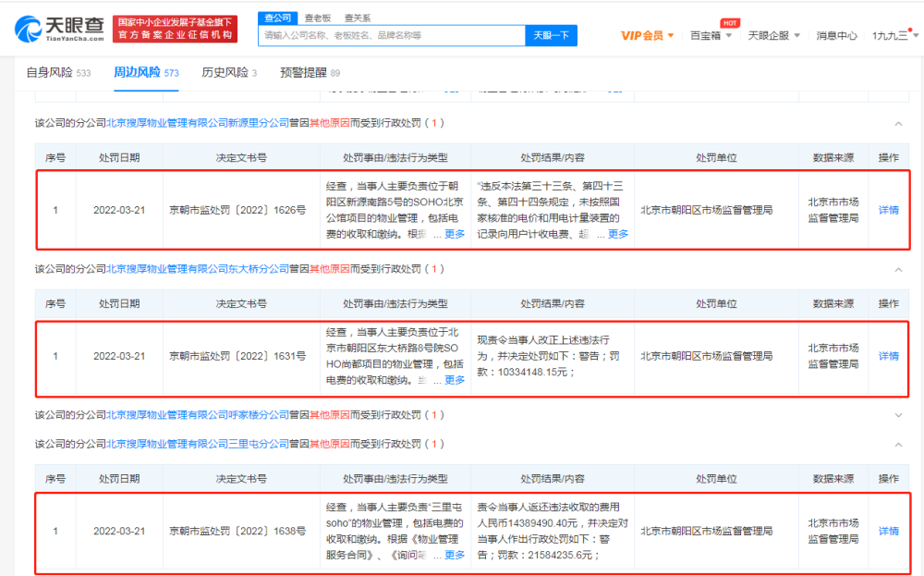Open the 天眼企服 dropdown menu
The width and height of the screenshot is (924, 576).
click(773, 35)
